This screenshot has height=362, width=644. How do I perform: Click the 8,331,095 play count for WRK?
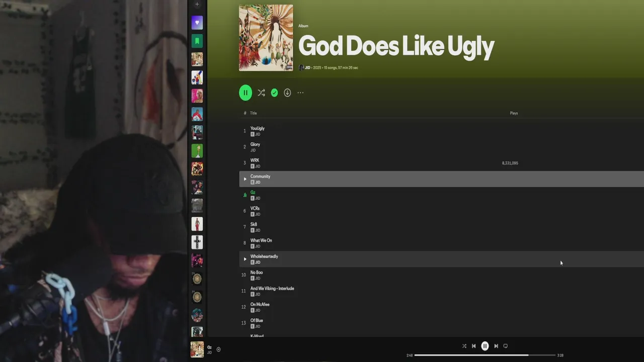pyautogui.click(x=510, y=163)
